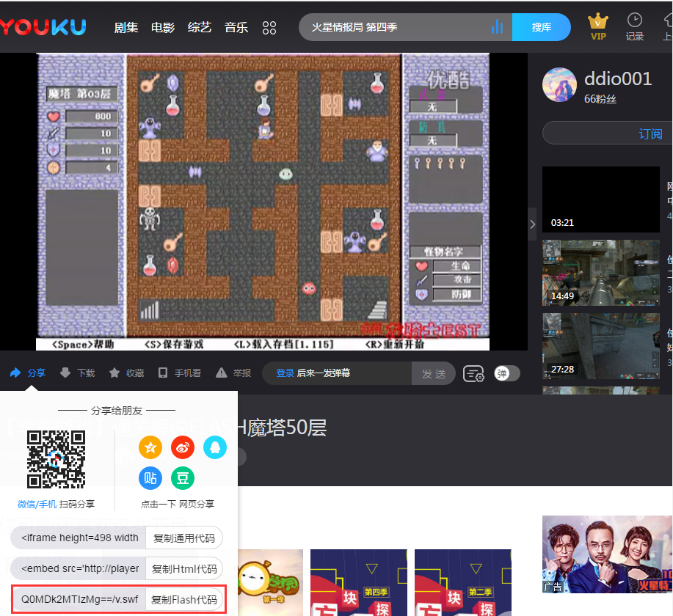This screenshot has height=616, width=673.
Task: Open the 记录 watch history clock
Action: 634,26
